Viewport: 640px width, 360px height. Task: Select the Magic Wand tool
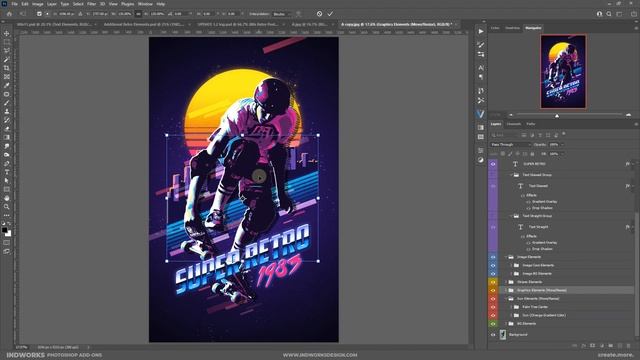coord(7,60)
